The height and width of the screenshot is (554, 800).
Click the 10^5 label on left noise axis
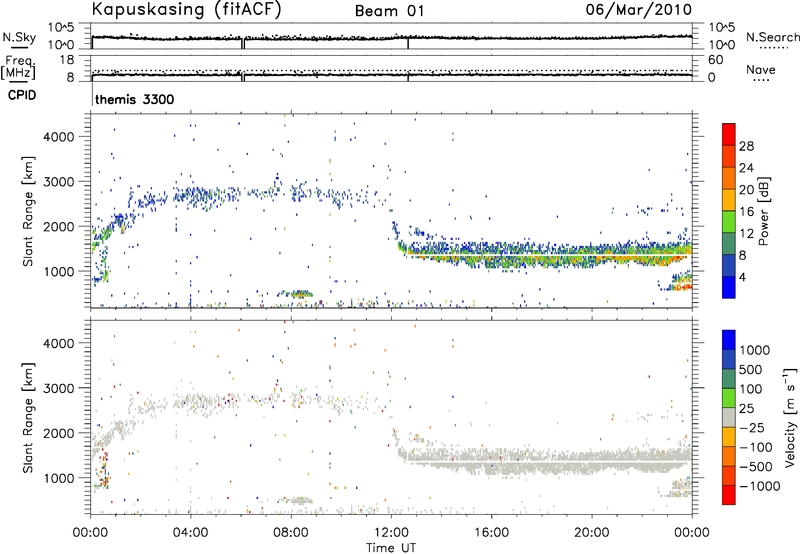[61, 27]
